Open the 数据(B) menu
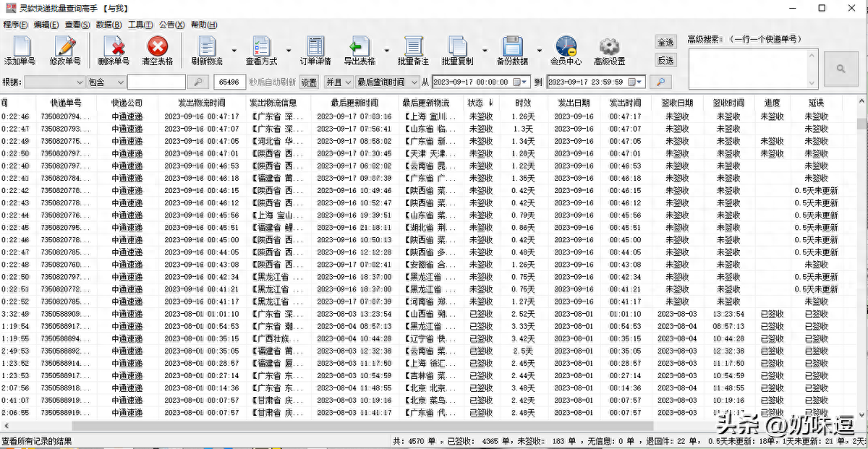This screenshot has height=449, width=868. coord(109,25)
